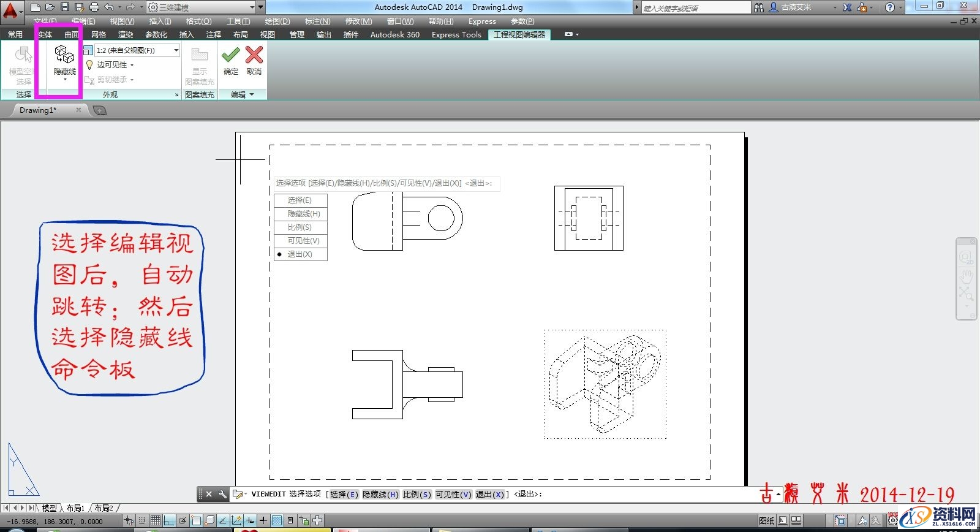Toggle ortho mode in status bar
Image resolution: width=980 pixels, height=532 pixels.
pyautogui.click(x=169, y=521)
